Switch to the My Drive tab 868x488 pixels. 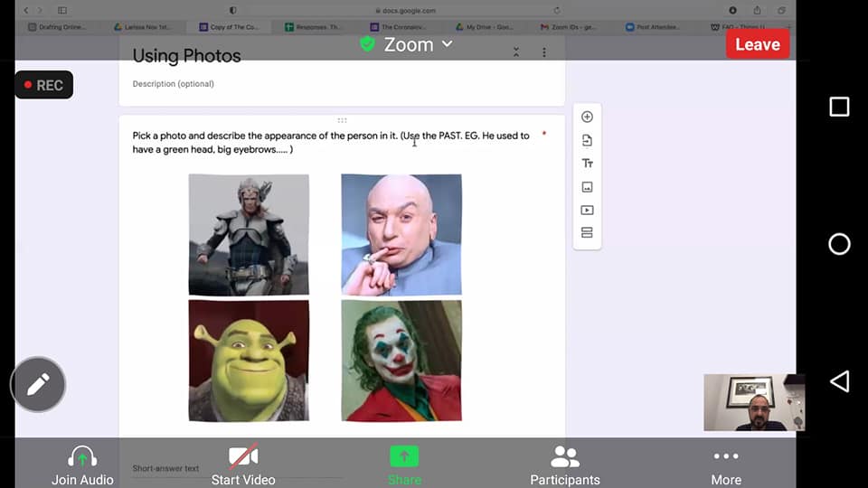[x=485, y=27]
